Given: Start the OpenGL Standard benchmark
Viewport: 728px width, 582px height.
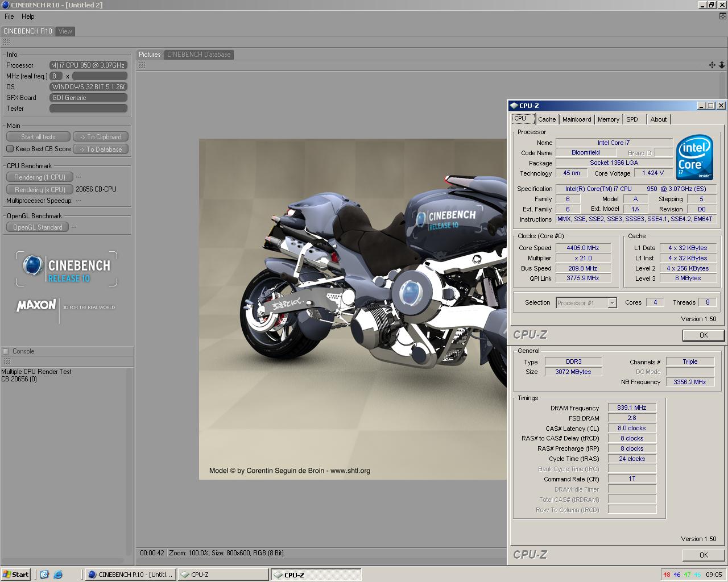Looking at the screenshot, I should tap(38, 227).
